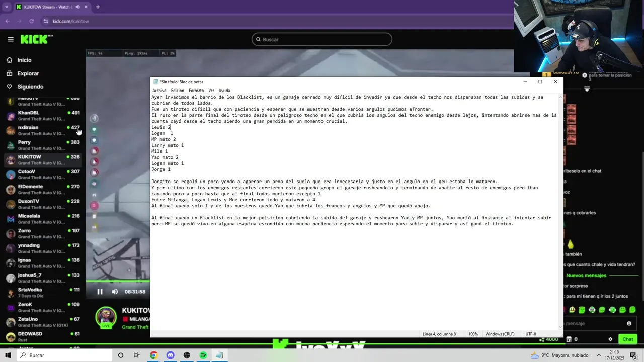Mute the KUKITOW Stream browser tab

pyautogui.click(x=78, y=7)
